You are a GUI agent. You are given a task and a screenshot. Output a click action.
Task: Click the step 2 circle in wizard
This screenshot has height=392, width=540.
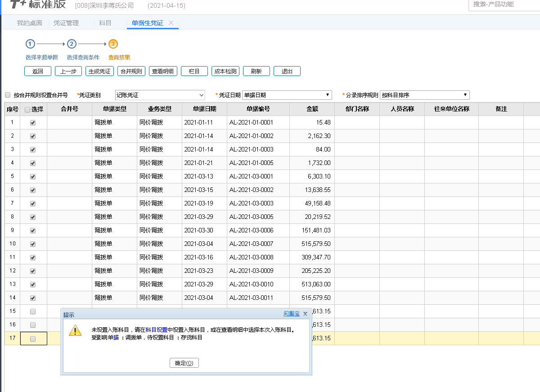pos(72,44)
